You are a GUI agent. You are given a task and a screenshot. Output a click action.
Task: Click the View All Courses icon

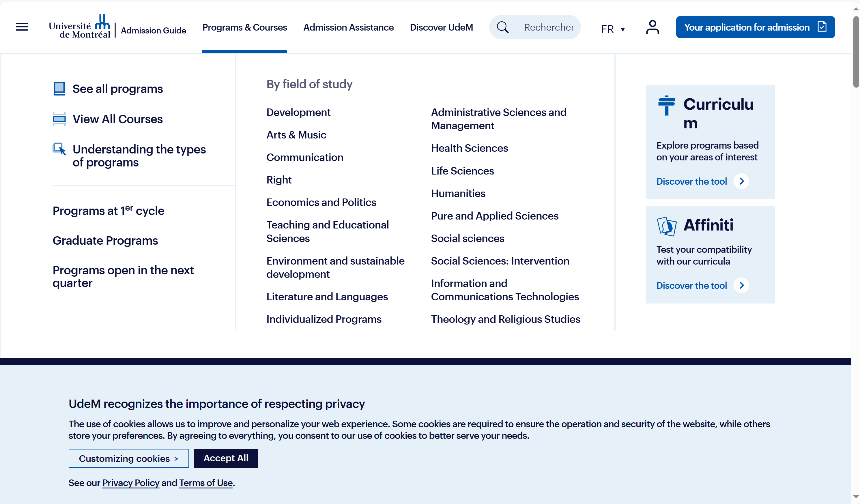click(59, 119)
